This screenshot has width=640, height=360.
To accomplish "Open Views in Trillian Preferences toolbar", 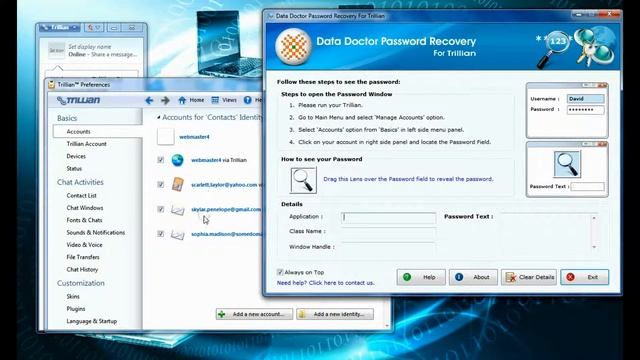I will pos(224,100).
